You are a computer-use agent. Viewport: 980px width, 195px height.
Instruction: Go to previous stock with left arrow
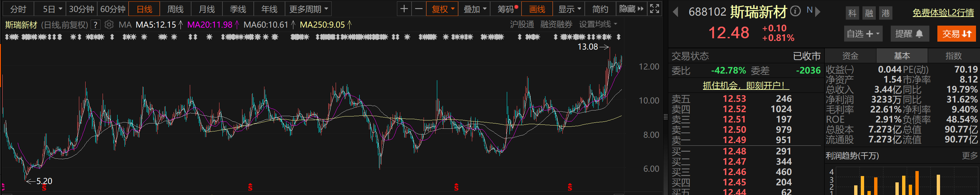point(676,12)
